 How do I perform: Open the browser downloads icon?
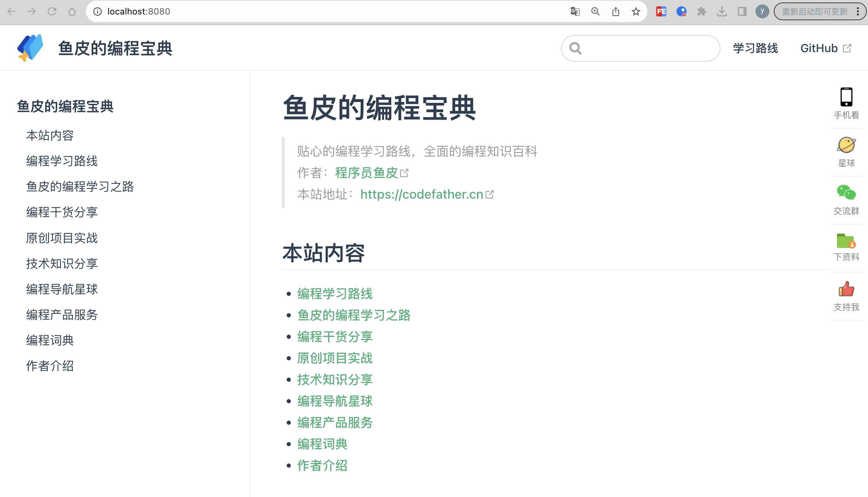[x=722, y=12]
